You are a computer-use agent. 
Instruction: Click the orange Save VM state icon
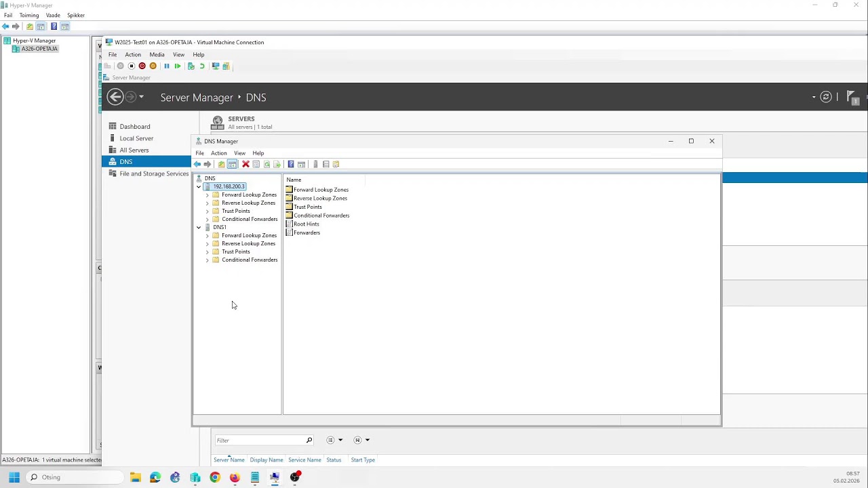click(x=153, y=66)
